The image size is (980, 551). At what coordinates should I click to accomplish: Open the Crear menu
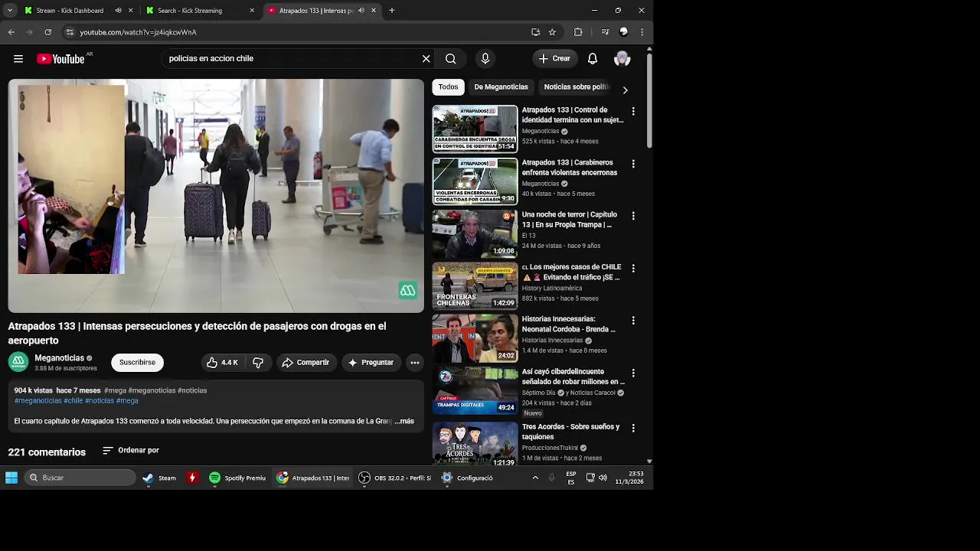pos(555,59)
